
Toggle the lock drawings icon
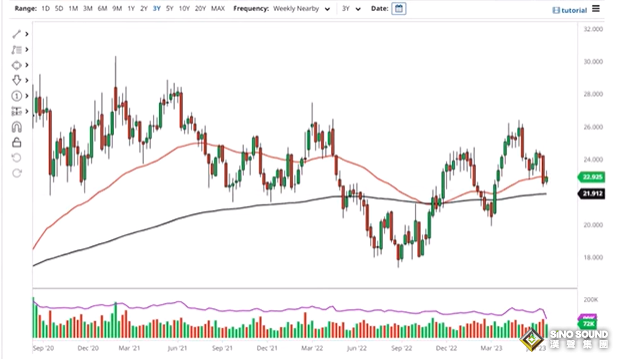(x=17, y=142)
